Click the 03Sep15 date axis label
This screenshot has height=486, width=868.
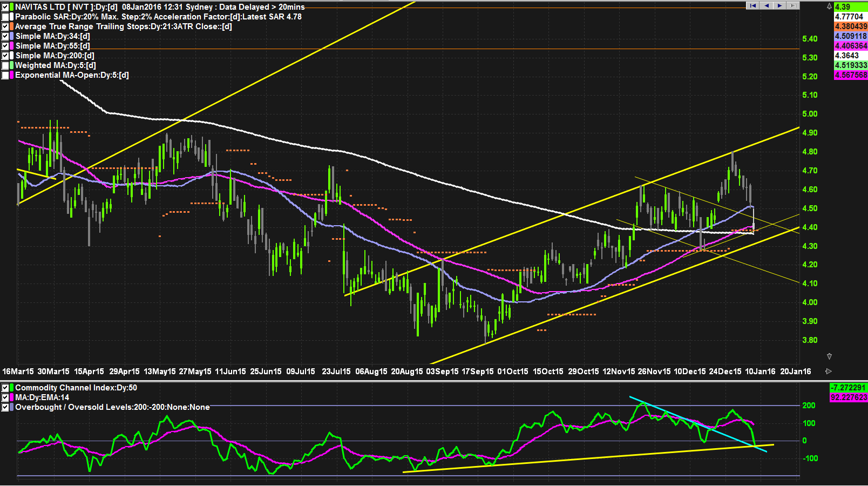click(x=442, y=372)
